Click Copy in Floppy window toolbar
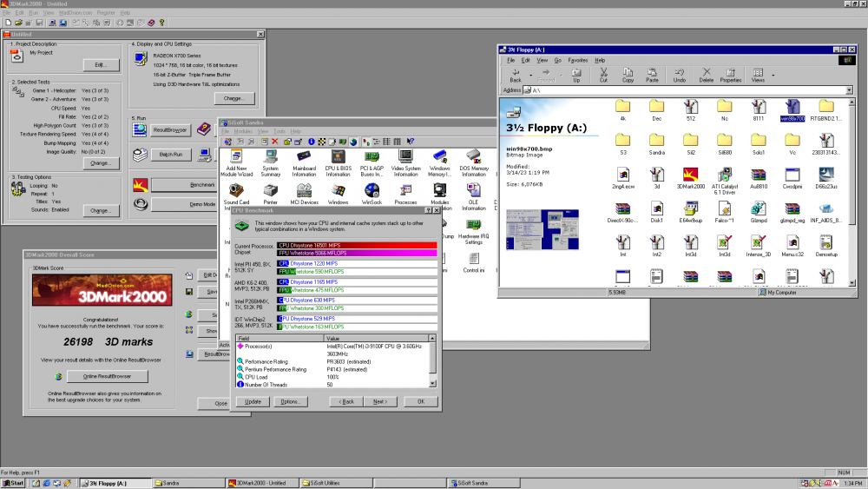This screenshot has width=868, height=489. 628,76
